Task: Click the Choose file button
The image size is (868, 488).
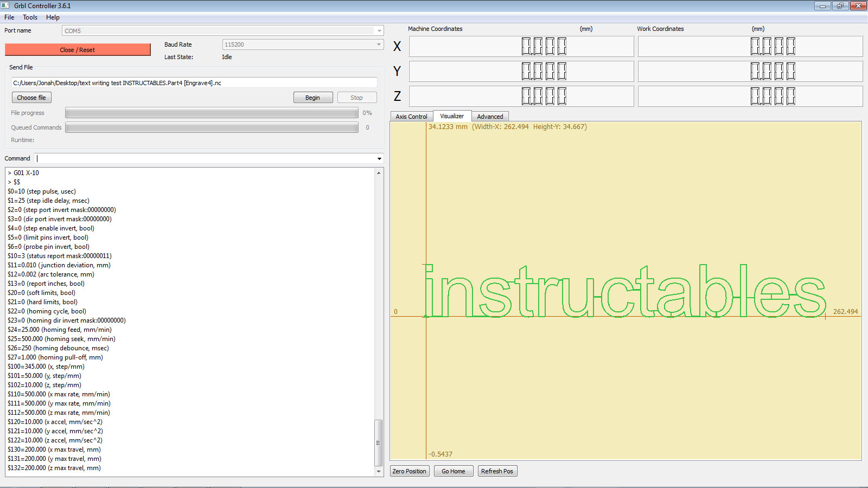Action: point(31,98)
